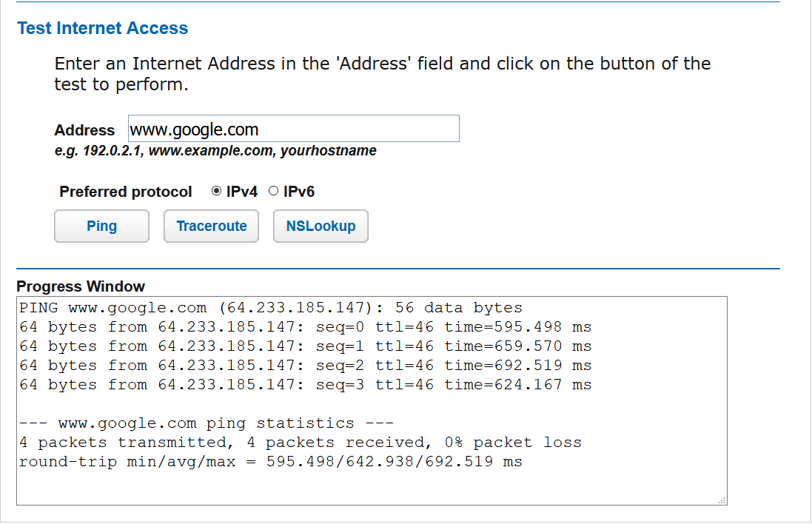Click the 'Test Internet Access' heading

click(102, 28)
